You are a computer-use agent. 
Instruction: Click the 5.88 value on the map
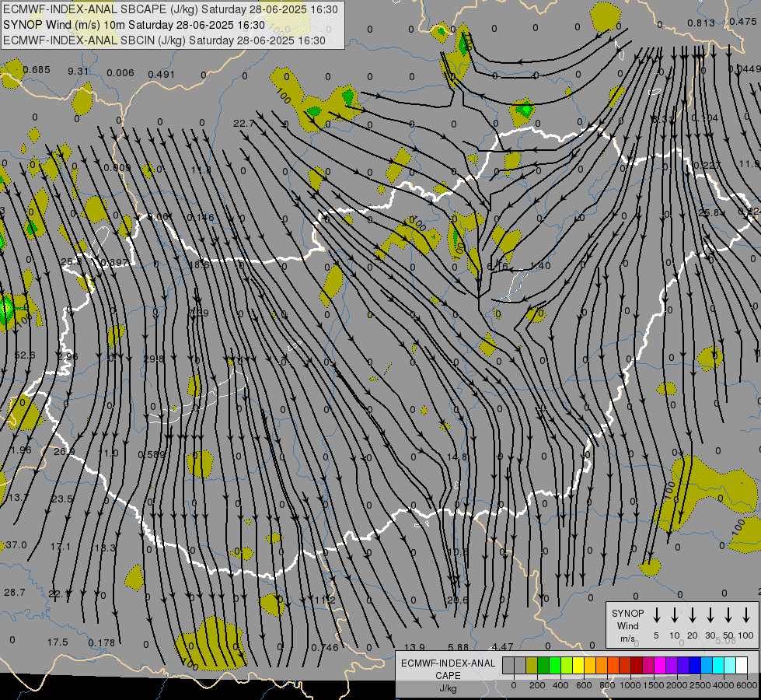[x=458, y=647]
